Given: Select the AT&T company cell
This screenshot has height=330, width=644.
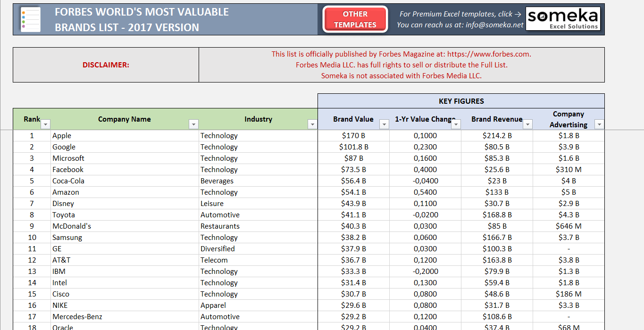Looking at the screenshot, I should 125,260.
